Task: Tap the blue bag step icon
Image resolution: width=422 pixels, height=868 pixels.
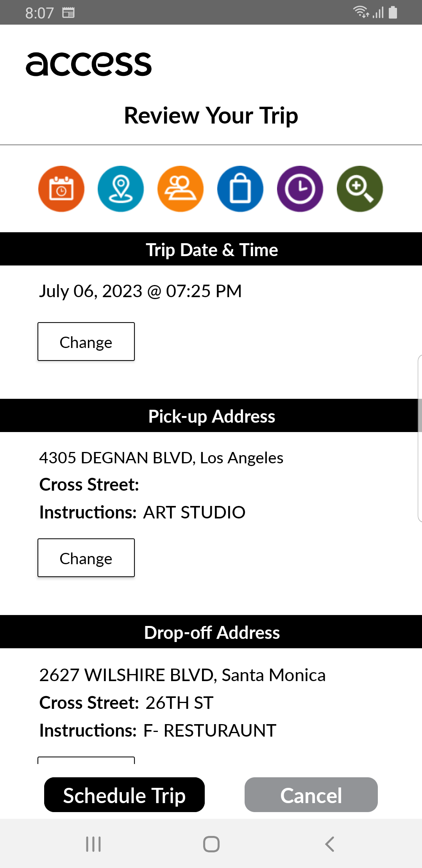Action: point(240,189)
